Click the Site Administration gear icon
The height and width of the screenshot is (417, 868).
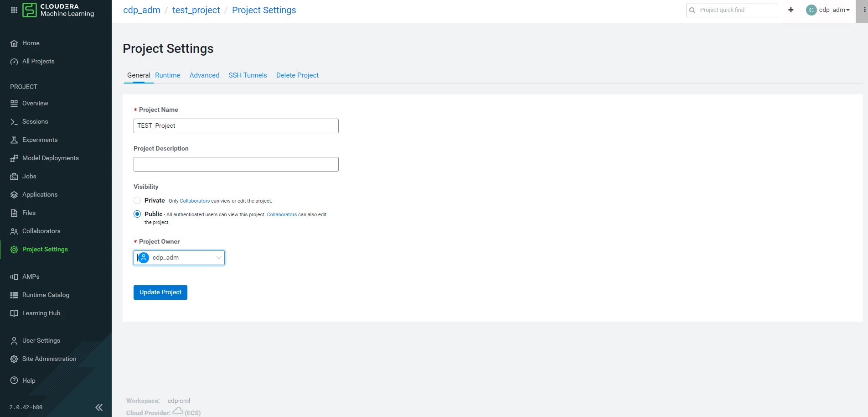(14, 359)
